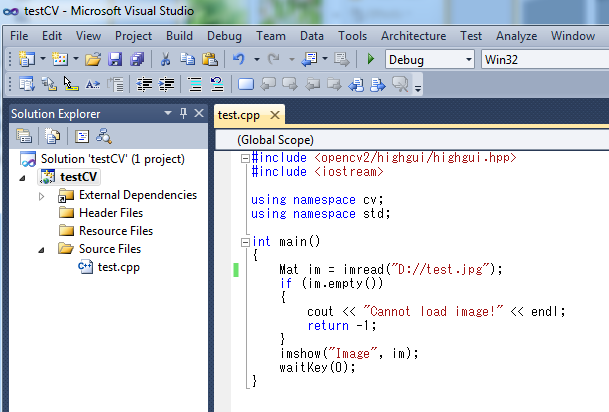Click the Copy toolbar icon
The width and height of the screenshot is (609, 412).
click(188, 59)
